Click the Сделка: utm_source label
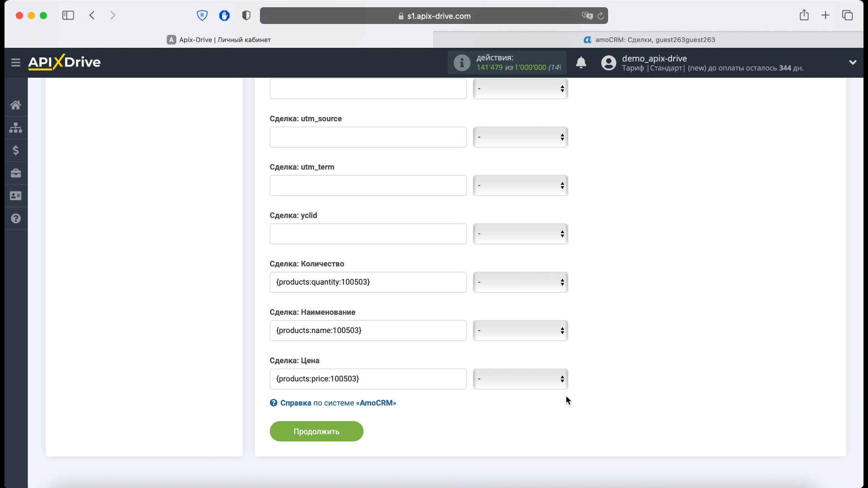 coord(306,118)
